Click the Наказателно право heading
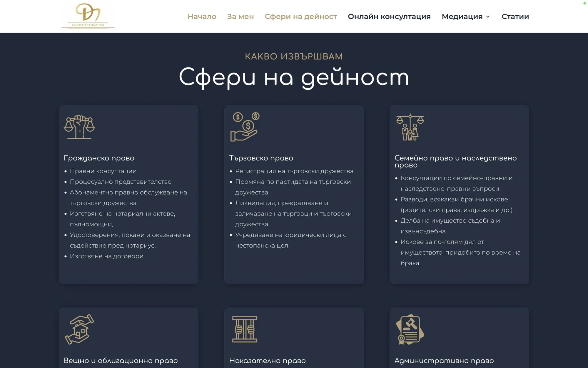 (x=267, y=361)
